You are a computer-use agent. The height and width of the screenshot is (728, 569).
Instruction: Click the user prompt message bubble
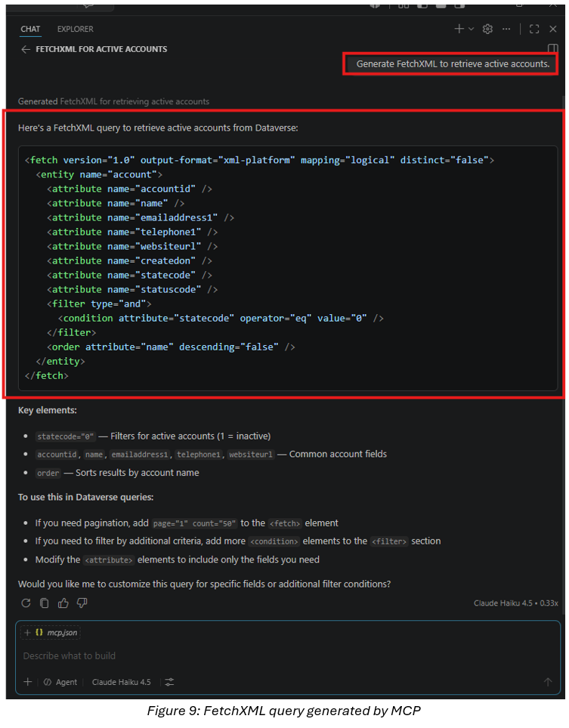[x=453, y=64]
